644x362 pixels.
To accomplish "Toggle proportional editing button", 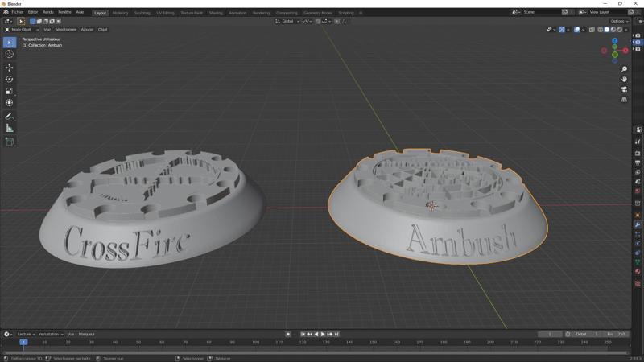I will click(336, 21).
